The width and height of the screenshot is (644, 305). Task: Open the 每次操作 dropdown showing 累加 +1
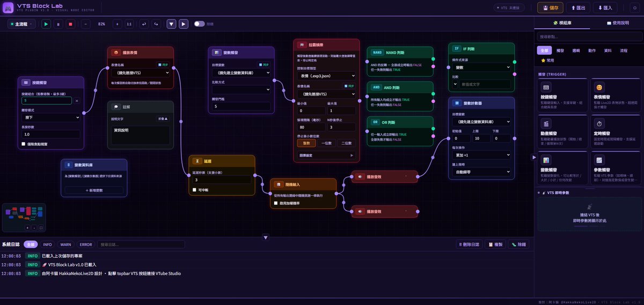pyautogui.click(x=481, y=155)
